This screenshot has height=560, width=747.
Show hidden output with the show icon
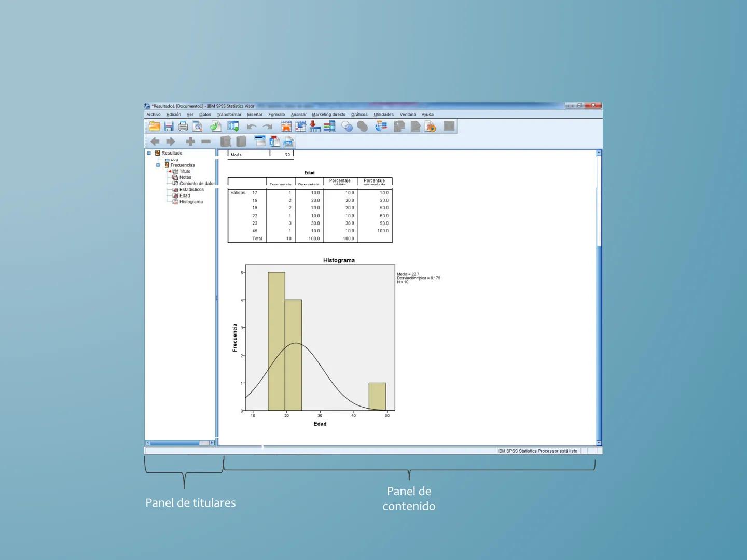click(x=226, y=141)
